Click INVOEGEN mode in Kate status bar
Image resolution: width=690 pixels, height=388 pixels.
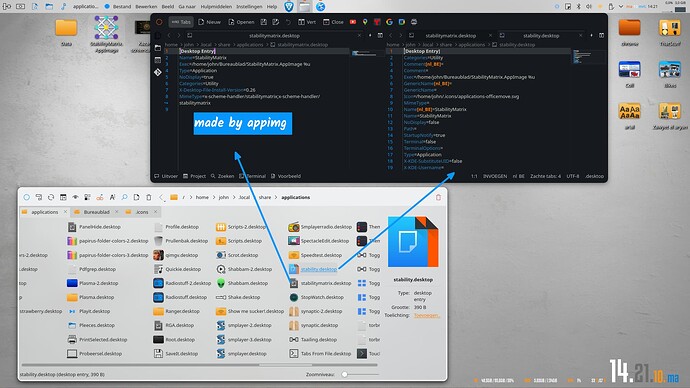(495, 176)
